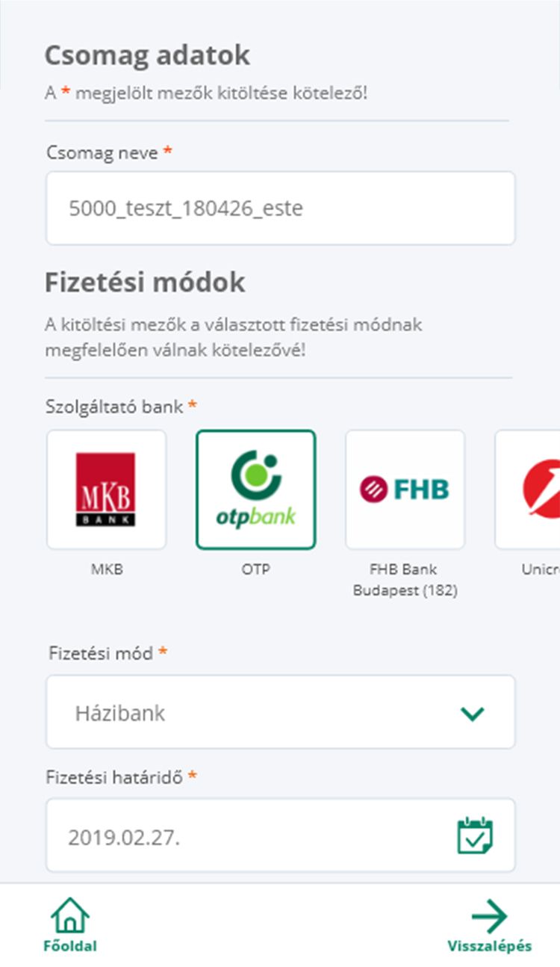The width and height of the screenshot is (560, 967).
Task: Click the 'MKB' caption under the logo
Action: (x=106, y=569)
